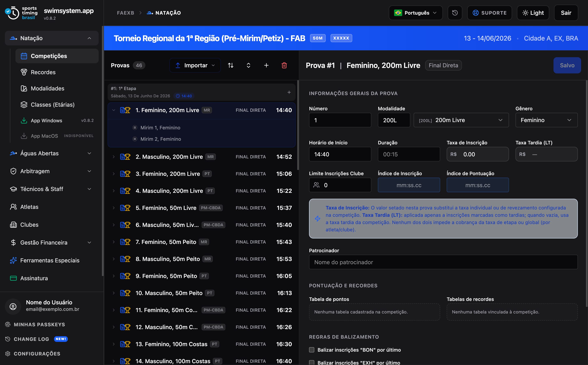Viewport: 588px width, 365px height.
Task: Switch to Light theme
Action: pos(533,13)
